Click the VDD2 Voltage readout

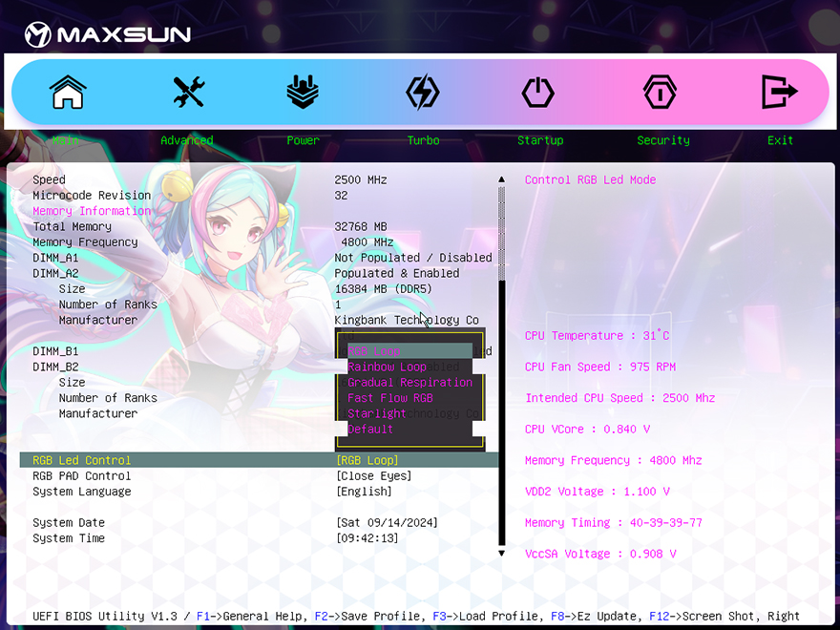pos(598,492)
